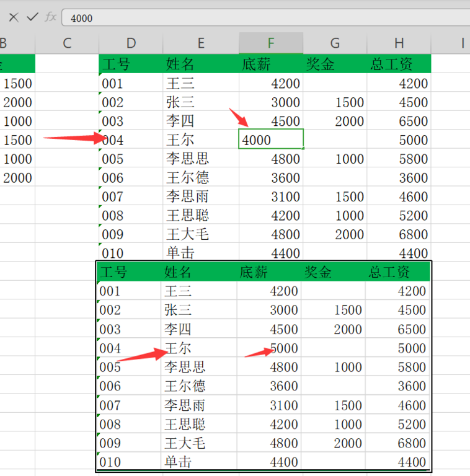Select employee ID 006 in upper table
This screenshot has width=470, height=476.
point(113,178)
